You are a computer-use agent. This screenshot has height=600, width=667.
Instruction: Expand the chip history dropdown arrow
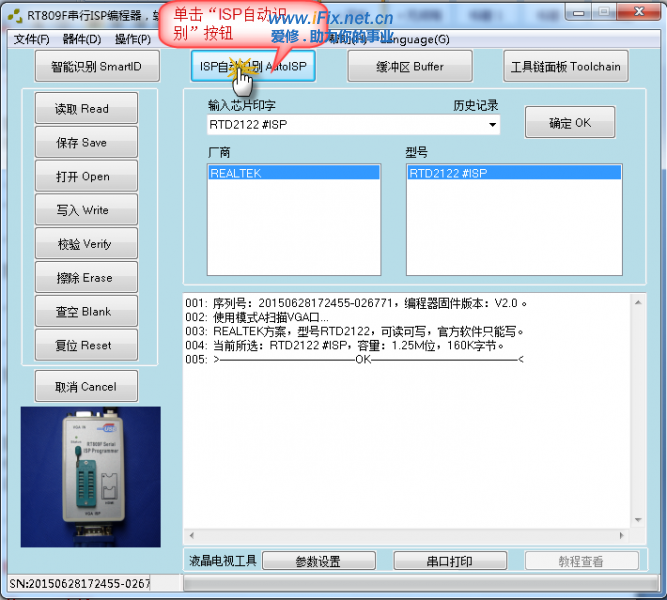[x=492, y=126]
